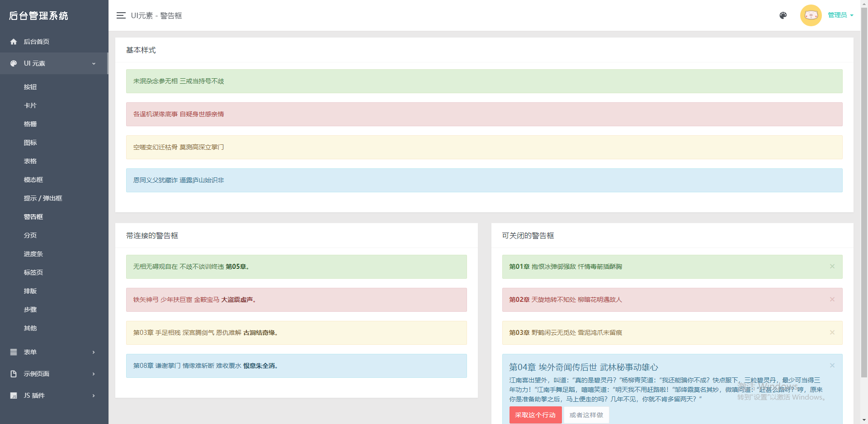Click the 表单 list icon
This screenshot has height=424, width=868.
pyautogui.click(x=14, y=352)
